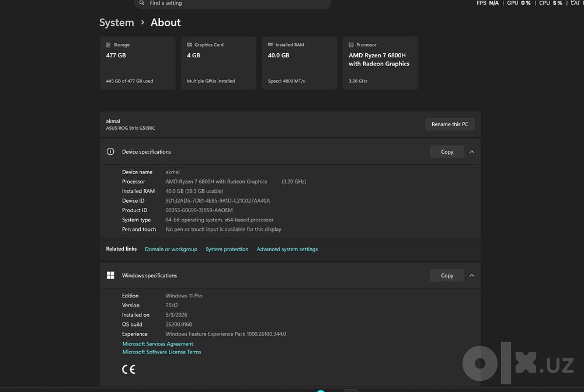The image size is (584, 392).
Task: Click the Device specifications info icon
Action: 110,152
